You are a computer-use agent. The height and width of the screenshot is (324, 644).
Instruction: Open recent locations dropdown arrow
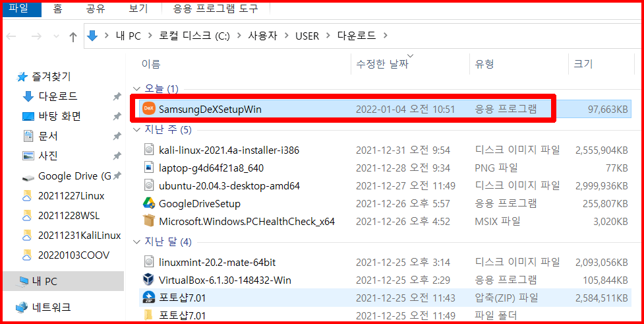pos(57,36)
